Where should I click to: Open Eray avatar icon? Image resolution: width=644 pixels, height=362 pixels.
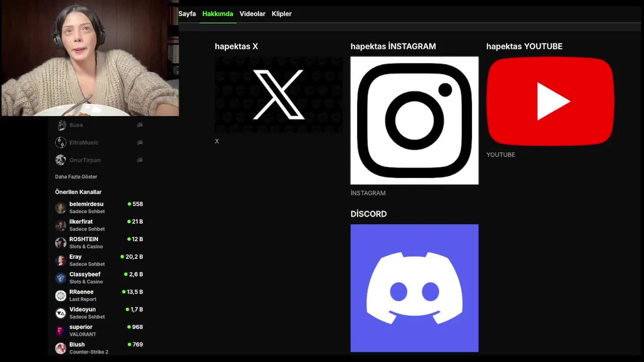61,260
